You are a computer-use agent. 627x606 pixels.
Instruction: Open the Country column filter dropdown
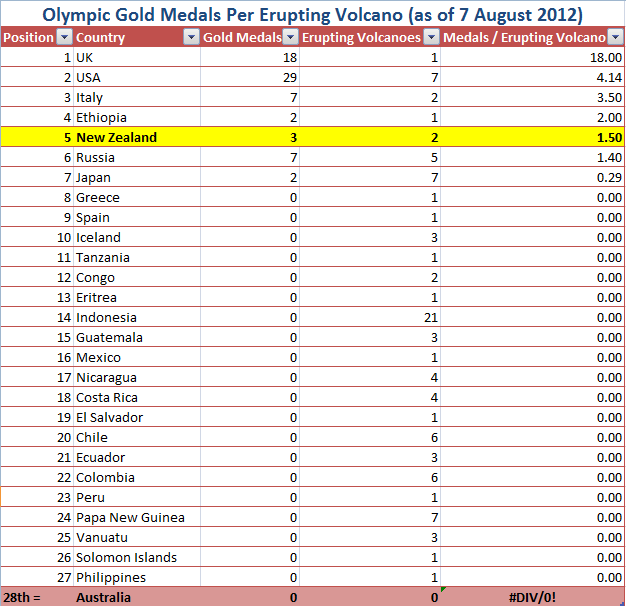coord(191,38)
